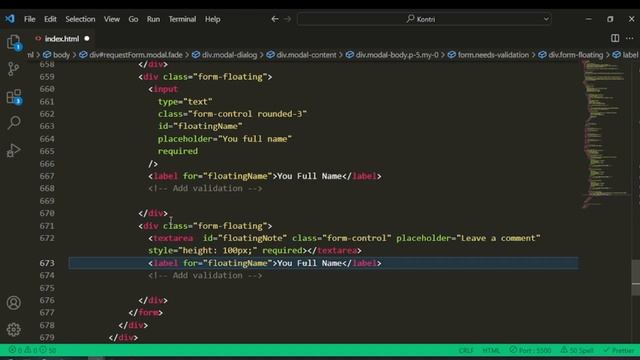640x360 pixels.
Task: Open the Terminal menu
Action: [182, 19]
